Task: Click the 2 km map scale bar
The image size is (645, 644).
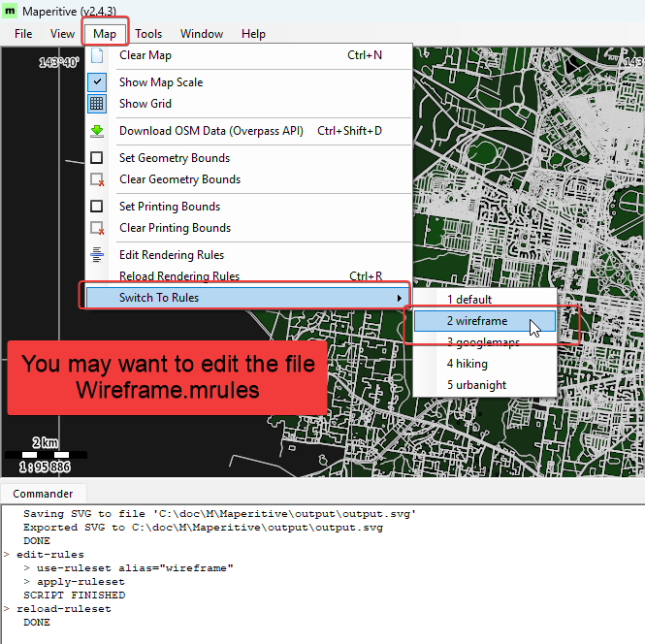Action: (46, 455)
